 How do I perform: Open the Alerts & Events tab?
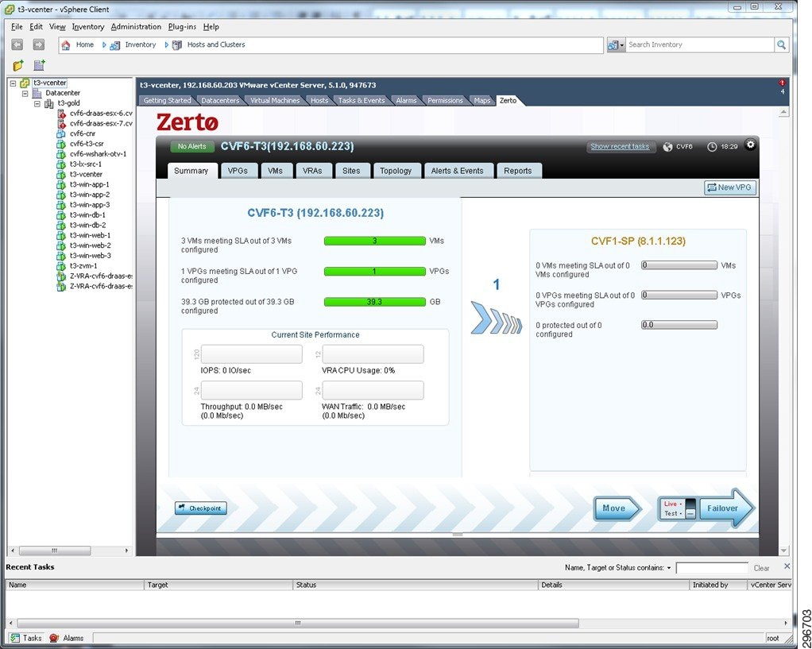457,171
